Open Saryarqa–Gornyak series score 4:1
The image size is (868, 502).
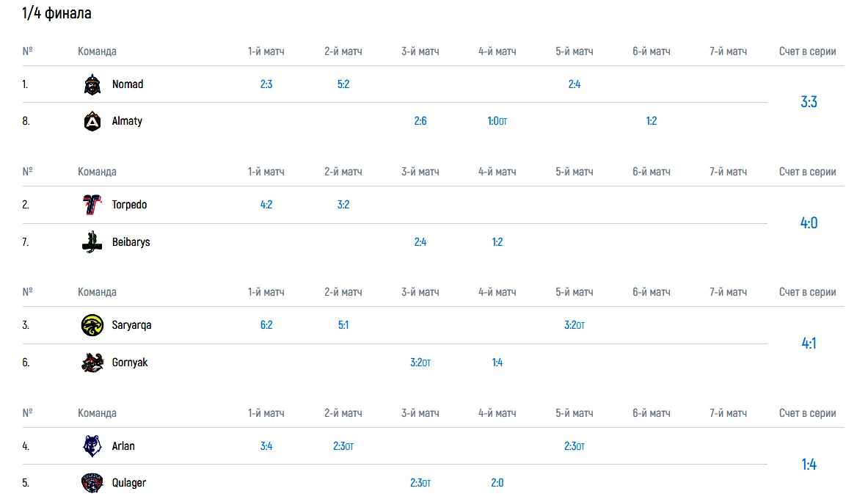[809, 343]
